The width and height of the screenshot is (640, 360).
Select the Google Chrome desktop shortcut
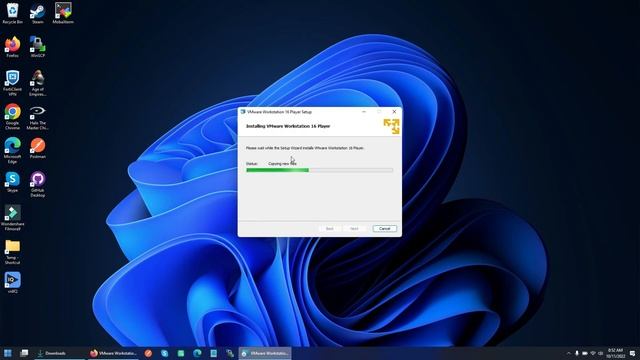(13, 117)
